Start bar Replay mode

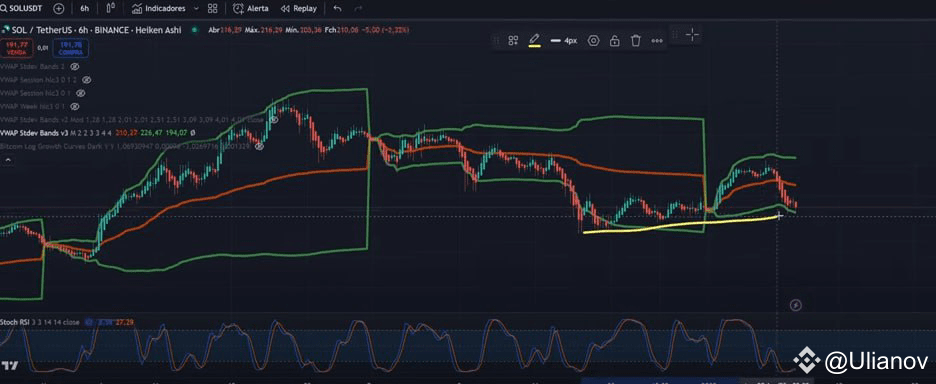pyautogui.click(x=298, y=9)
